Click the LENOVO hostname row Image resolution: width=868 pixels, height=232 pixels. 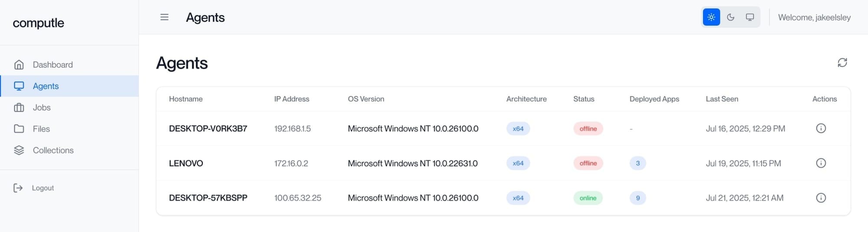503,163
